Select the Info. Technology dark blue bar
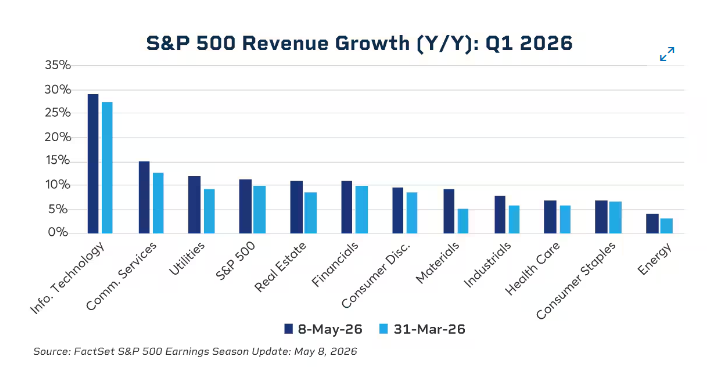719x389 pixels. tap(93, 163)
